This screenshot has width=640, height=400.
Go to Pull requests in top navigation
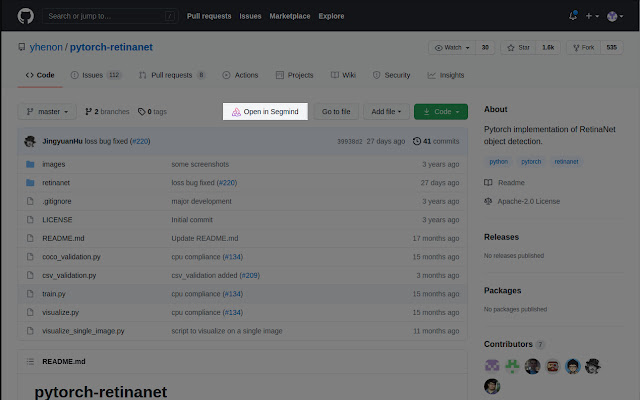tap(209, 16)
